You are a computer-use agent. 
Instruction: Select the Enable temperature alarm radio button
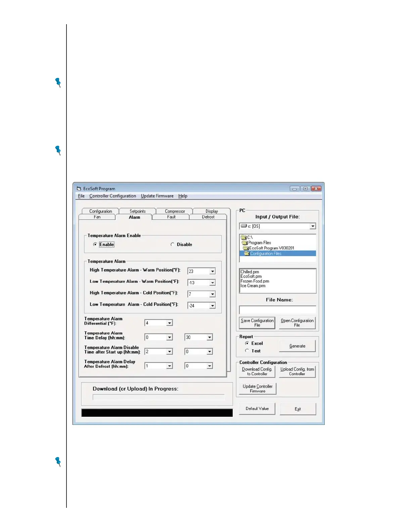tap(95, 245)
